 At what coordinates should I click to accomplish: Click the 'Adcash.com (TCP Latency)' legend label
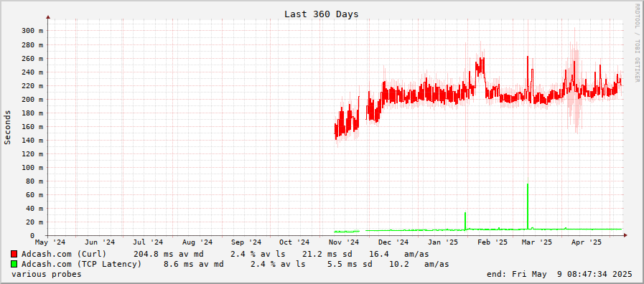82,264
